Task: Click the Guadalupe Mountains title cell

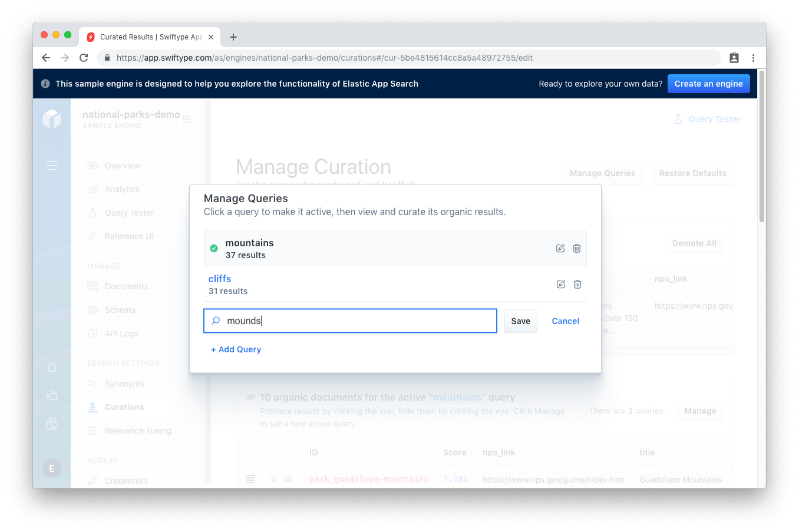Action: click(x=681, y=480)
